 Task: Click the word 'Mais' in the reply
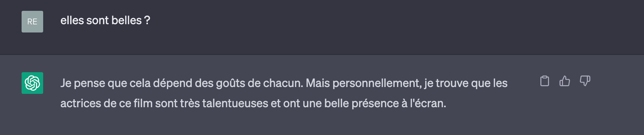click(318, 83)
